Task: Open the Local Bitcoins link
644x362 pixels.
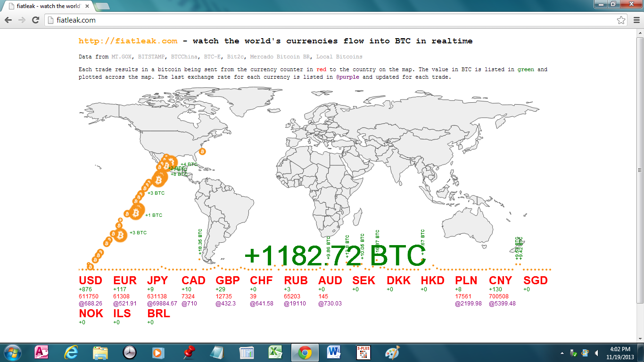Action: [339, 57]
